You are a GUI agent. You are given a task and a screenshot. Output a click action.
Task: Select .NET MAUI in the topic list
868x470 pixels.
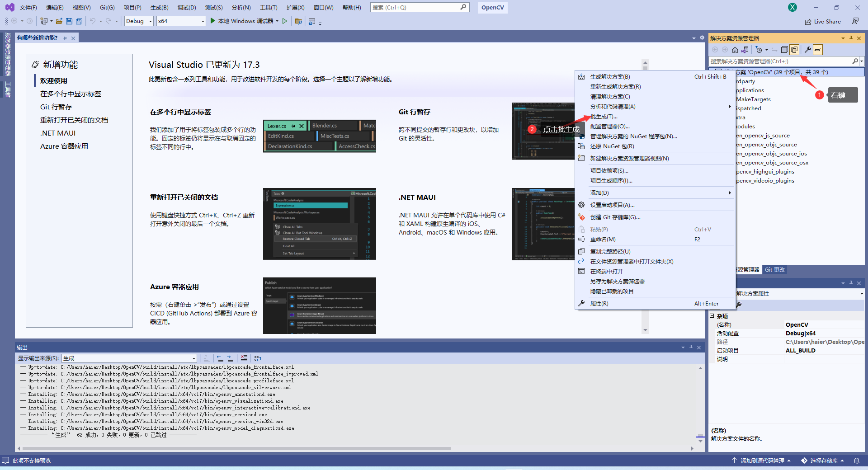58,133
